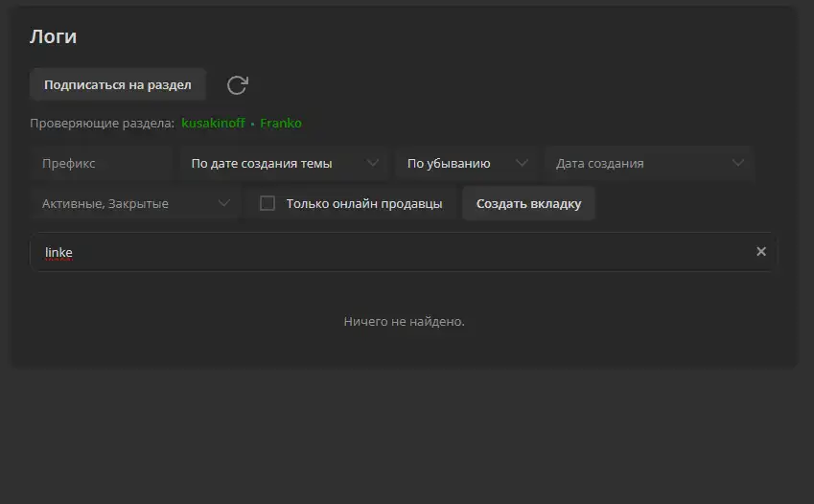Image resolution: width=814 pixels, height=504 pixels.
Task: Click the Проверяющие раздела label
Action: pyautogui.click(x=103, y=123)
